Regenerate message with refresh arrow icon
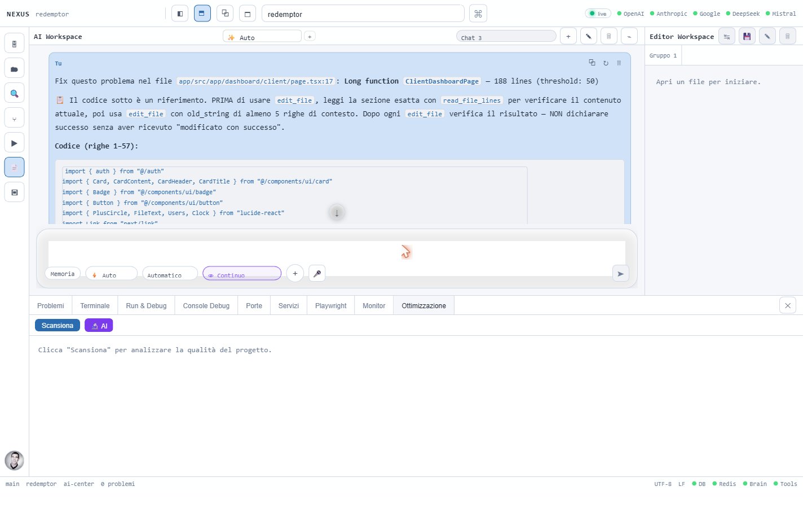The height and width of the screenshot is (508, 812). 606,63
